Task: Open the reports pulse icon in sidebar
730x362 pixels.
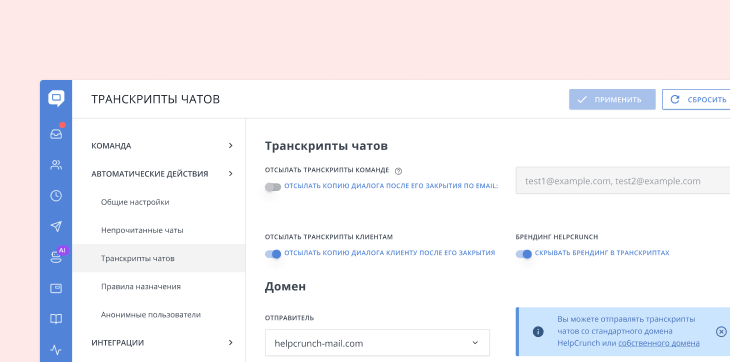Action: coord(56,350)
